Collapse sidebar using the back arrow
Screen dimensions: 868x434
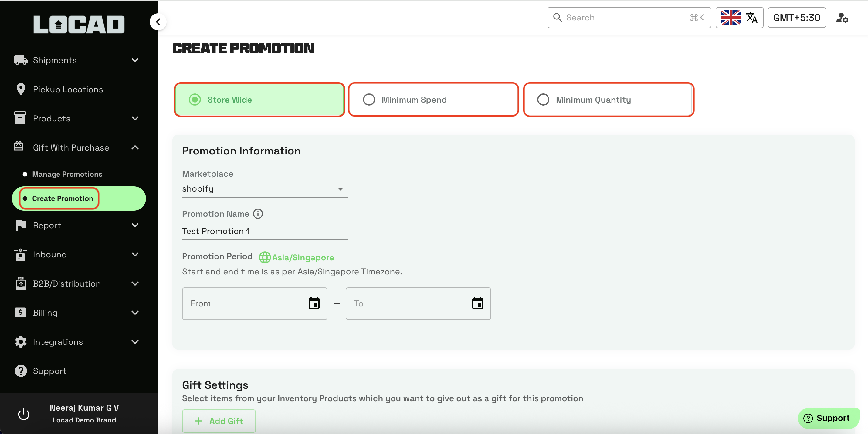(x=158, y=22)
